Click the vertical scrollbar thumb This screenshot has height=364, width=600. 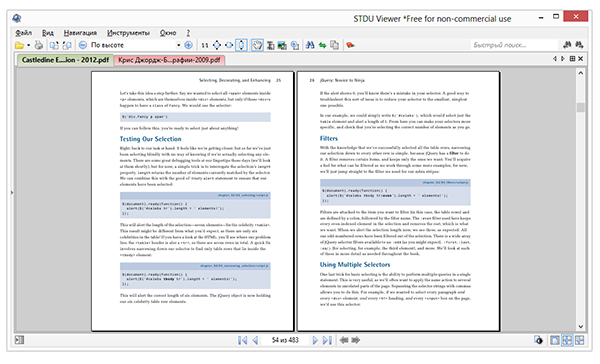point(580,108)
